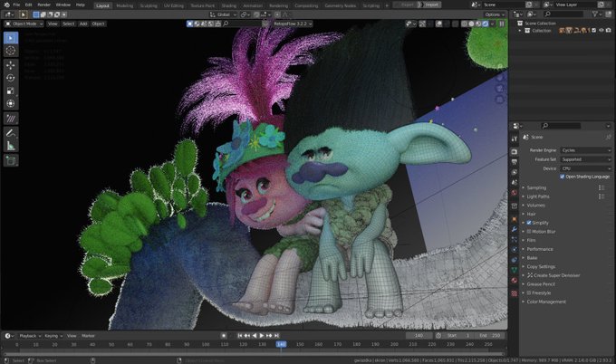
Task: Switch to the Sculpting workspace tab
Action: pos(149,5)
